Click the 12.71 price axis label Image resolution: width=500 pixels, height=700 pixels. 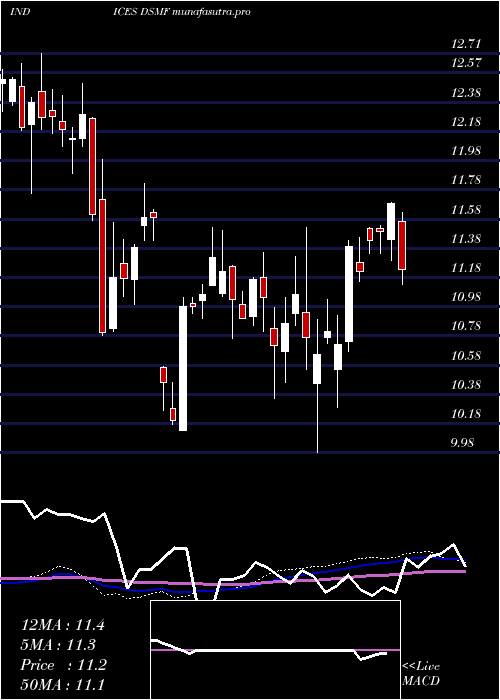(466, 44)
